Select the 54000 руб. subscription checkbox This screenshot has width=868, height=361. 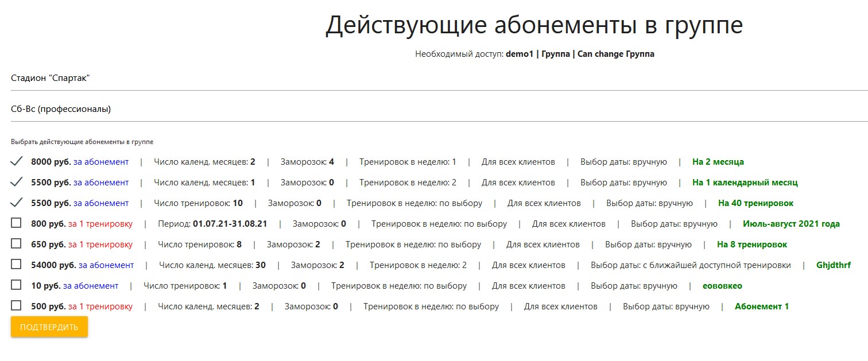pos(16,264)
